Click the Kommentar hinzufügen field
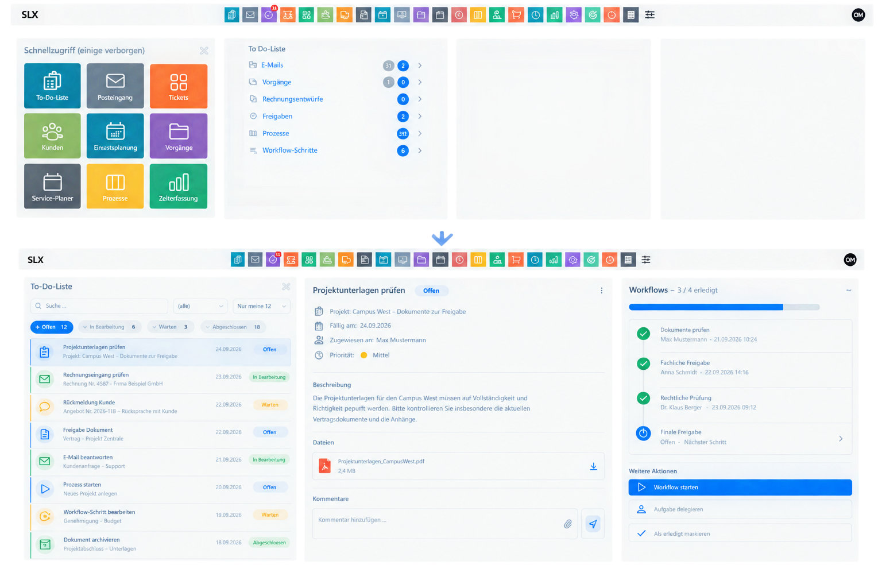882x588 pixels. click(445, 524)
